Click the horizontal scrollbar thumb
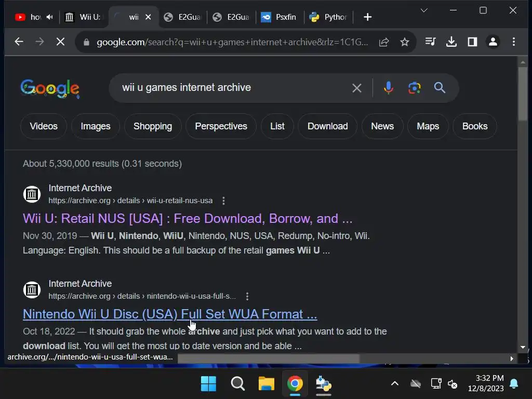The image size is (532, 399). click(269, 358)
